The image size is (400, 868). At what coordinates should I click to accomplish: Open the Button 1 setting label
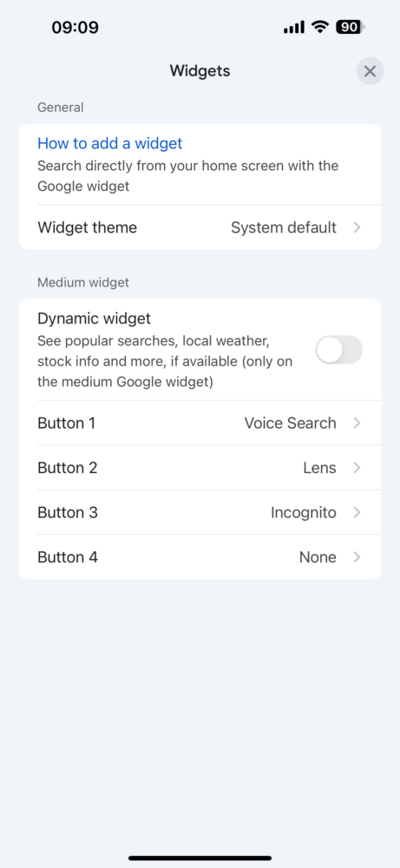(67, 423)
